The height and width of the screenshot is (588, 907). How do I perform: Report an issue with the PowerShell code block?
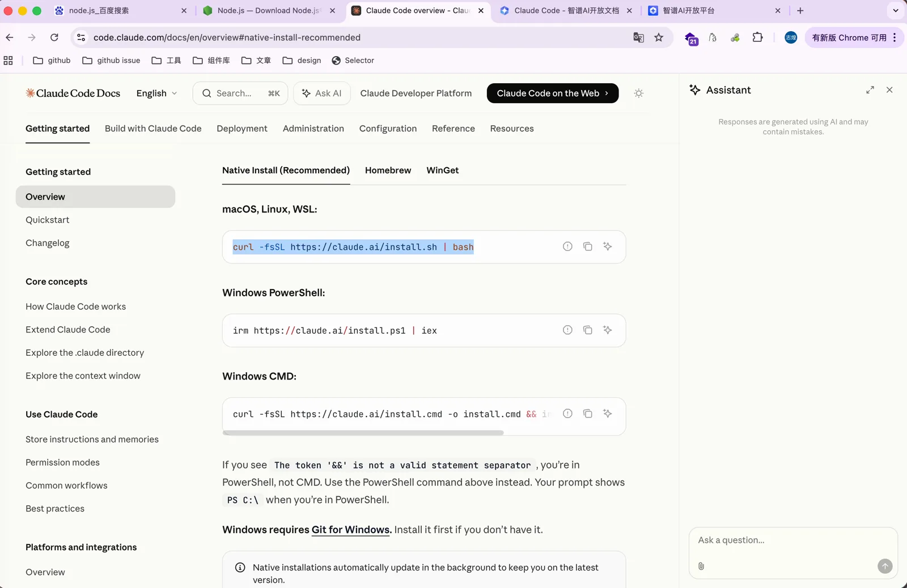(567, 330)
